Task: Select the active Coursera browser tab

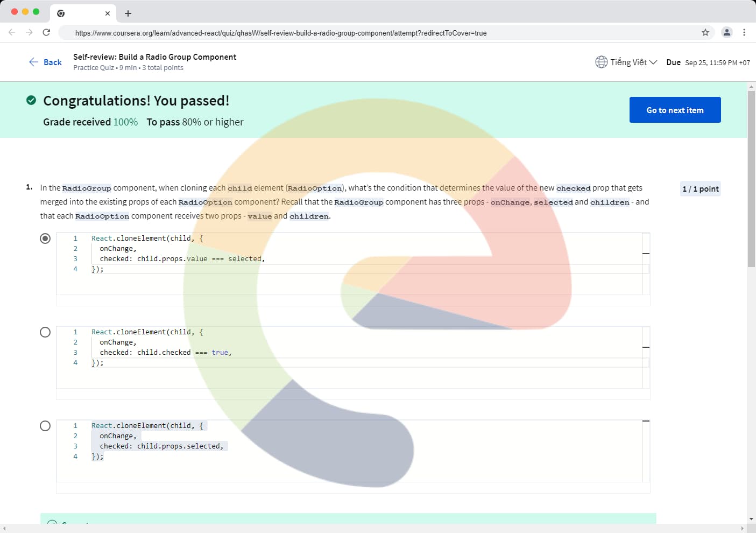Action: click(x=83, y=13)
